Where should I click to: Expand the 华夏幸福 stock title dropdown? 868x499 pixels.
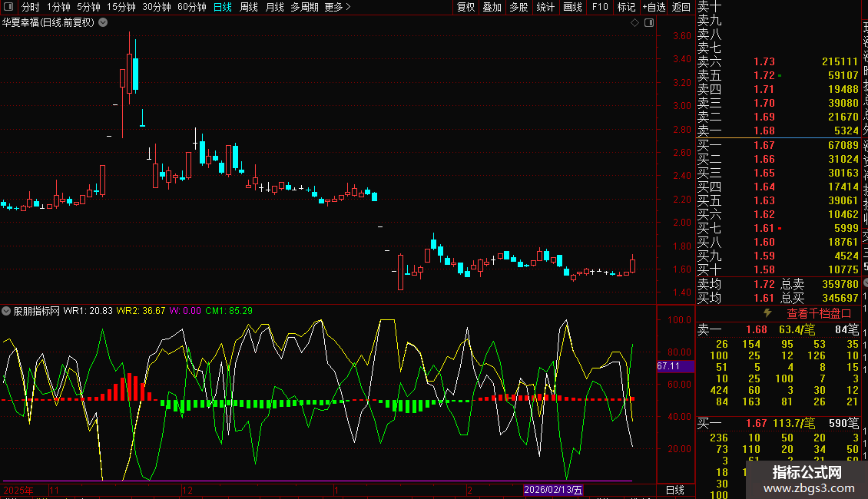click(103, 23)
